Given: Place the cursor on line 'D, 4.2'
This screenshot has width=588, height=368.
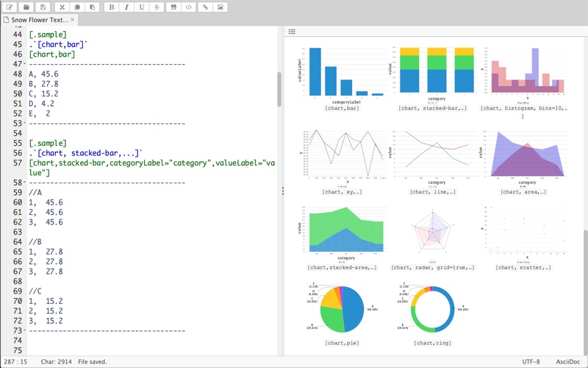Looking at the screenshot, I should coord(41,103).
